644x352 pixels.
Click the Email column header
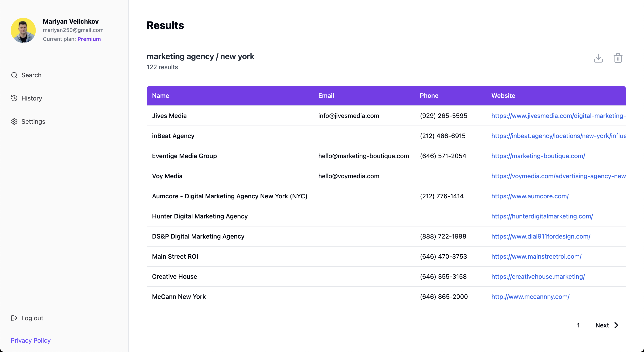pyautogui.click(x=326, y=96)
